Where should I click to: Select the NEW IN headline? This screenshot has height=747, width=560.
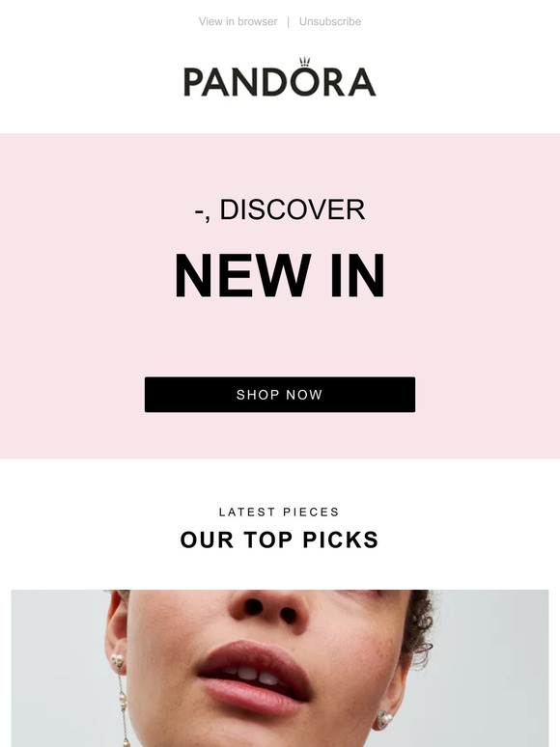[280, 275]
